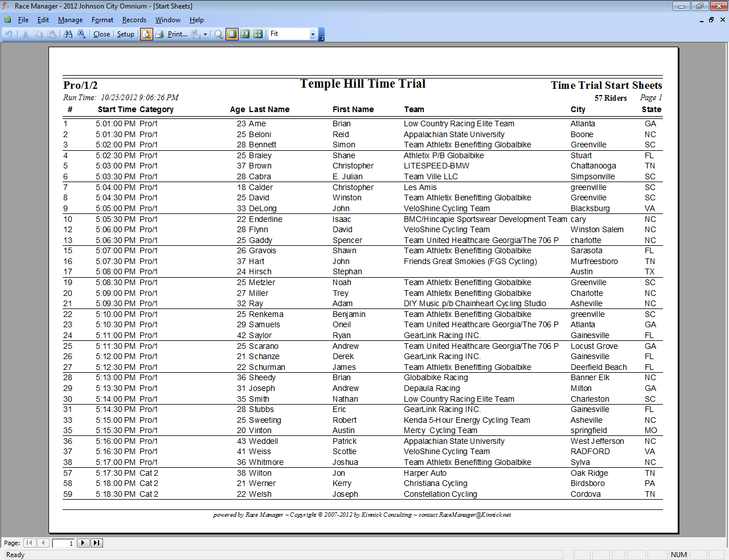Image resolution: width=729 pixels, height=560 pixels.
Task: Click the Temple Hill Time Trial title
Action: click(363, 84)
